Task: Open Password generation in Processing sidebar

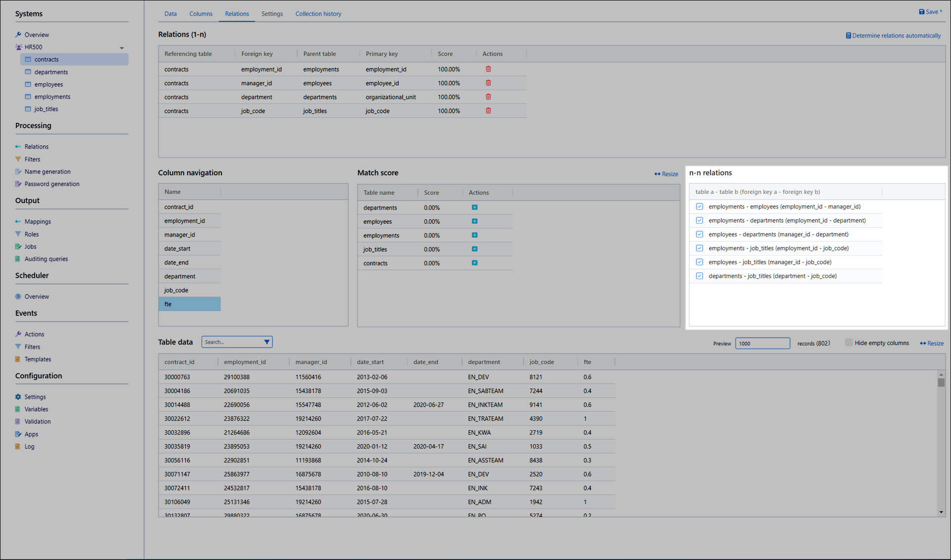Action: pos(52,184)
